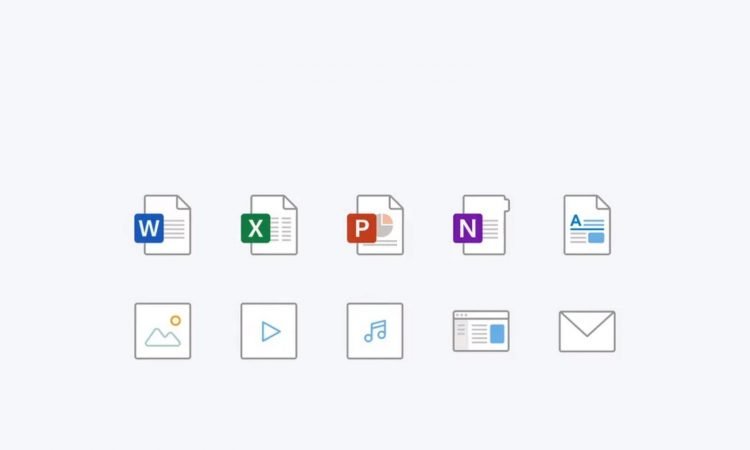Click the yellow sun circle in the image icon
750x450 pixels.
click(175, 321)
